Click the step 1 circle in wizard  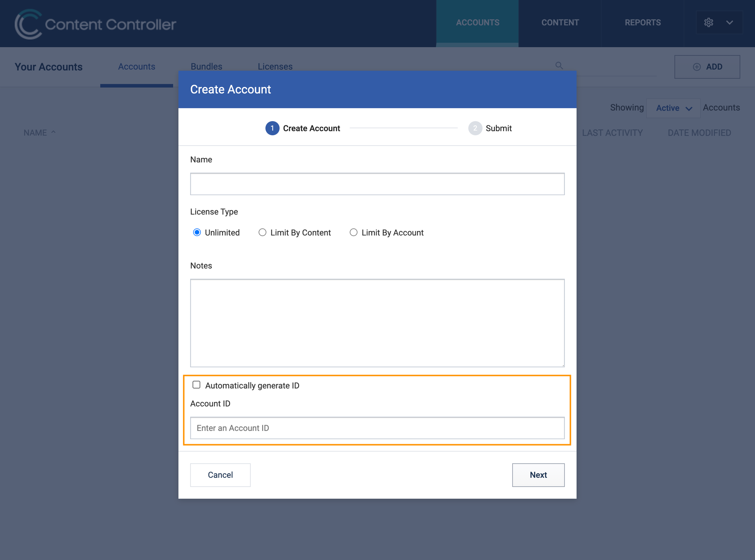272,128
